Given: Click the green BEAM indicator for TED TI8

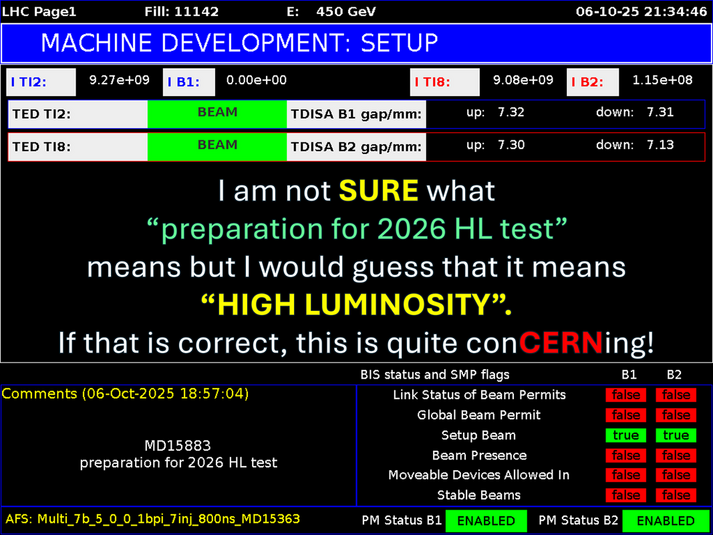Looking at the screenshot, I should pos(217,146).
